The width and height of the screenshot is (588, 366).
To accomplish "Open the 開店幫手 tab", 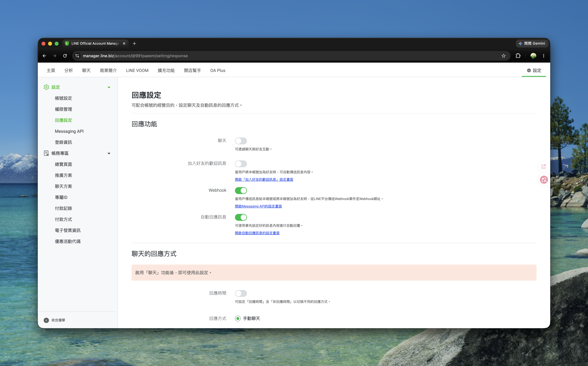I will pos(192,70).
